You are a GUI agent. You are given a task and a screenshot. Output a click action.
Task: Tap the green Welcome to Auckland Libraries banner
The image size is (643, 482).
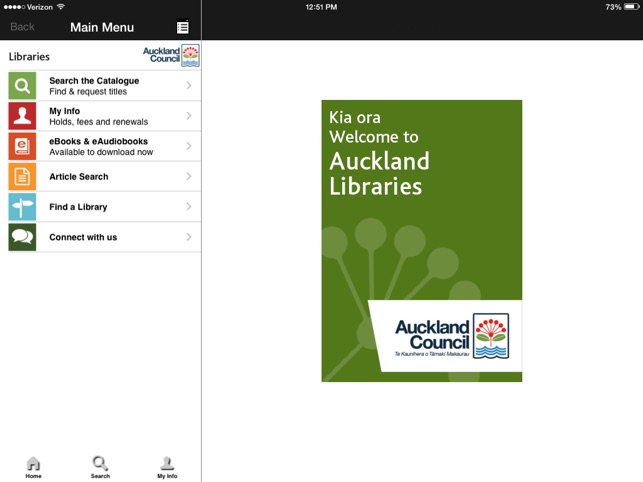[x=422, y=241]
